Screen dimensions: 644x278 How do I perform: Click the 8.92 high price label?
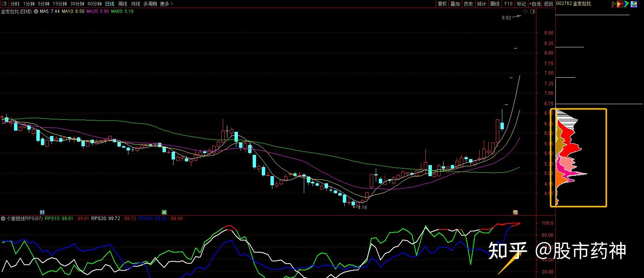click(x=506, y=18)
